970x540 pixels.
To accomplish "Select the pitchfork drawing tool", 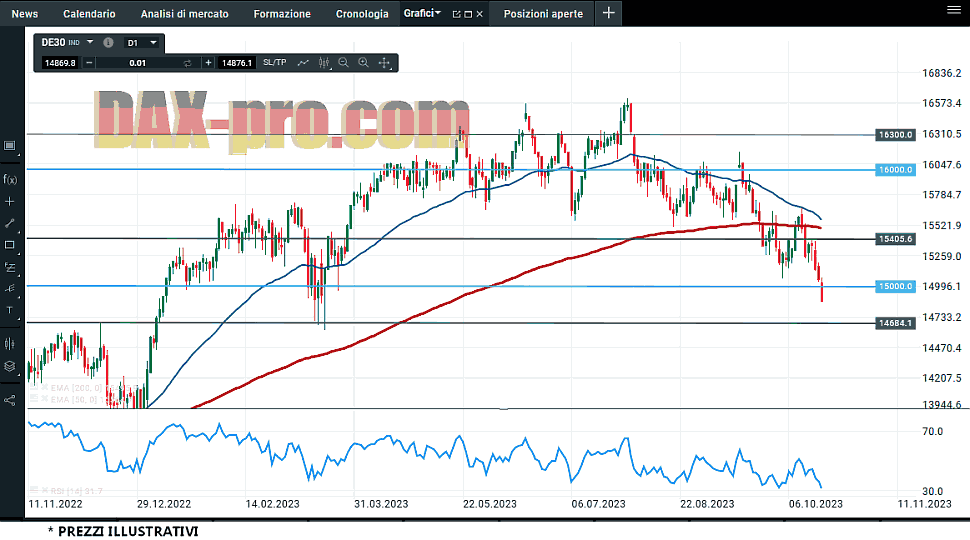I will pyautogui.click(x=10, y=288).
